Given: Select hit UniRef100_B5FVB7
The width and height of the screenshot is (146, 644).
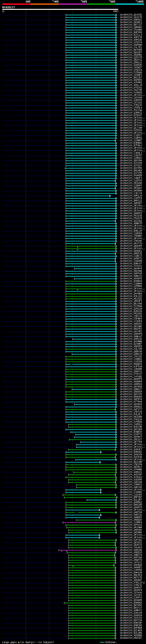Looking at the screenshot, I should tap(131, 497).
